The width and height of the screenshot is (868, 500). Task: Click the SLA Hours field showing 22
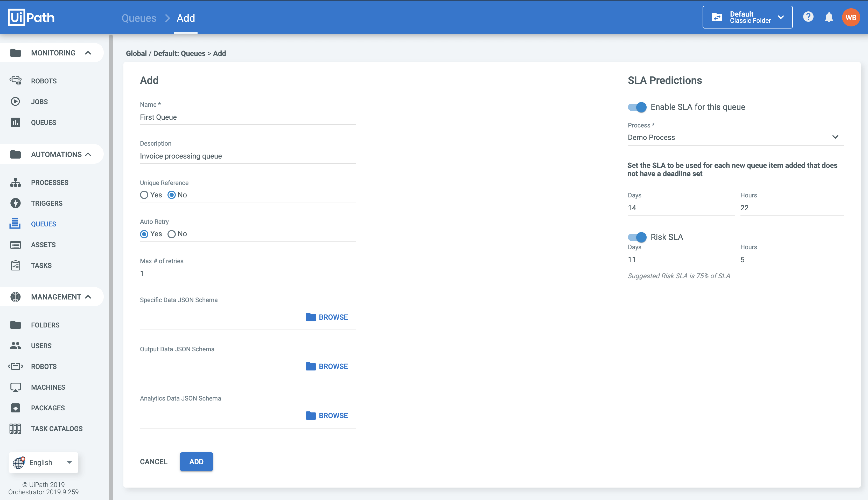point(792,208)
